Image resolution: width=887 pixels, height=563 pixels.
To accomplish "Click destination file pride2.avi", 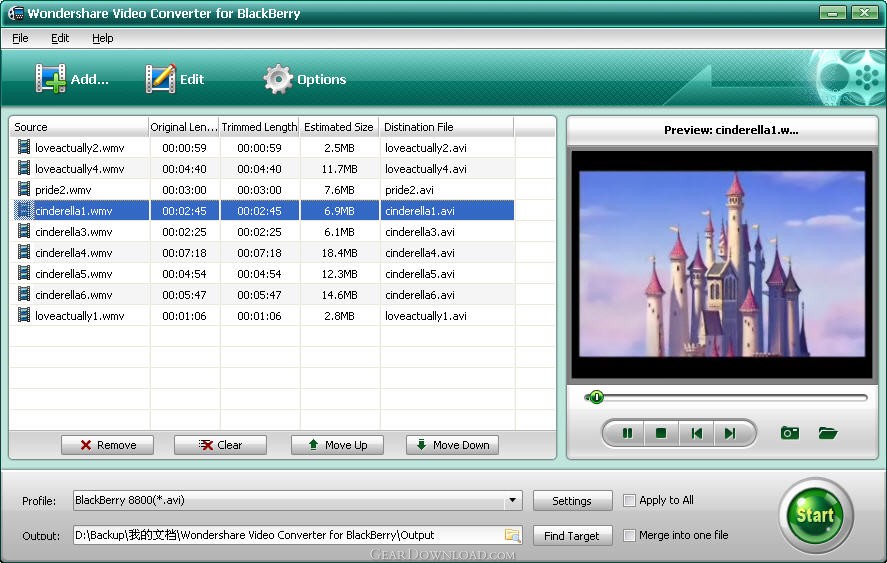I will (409, 190).
